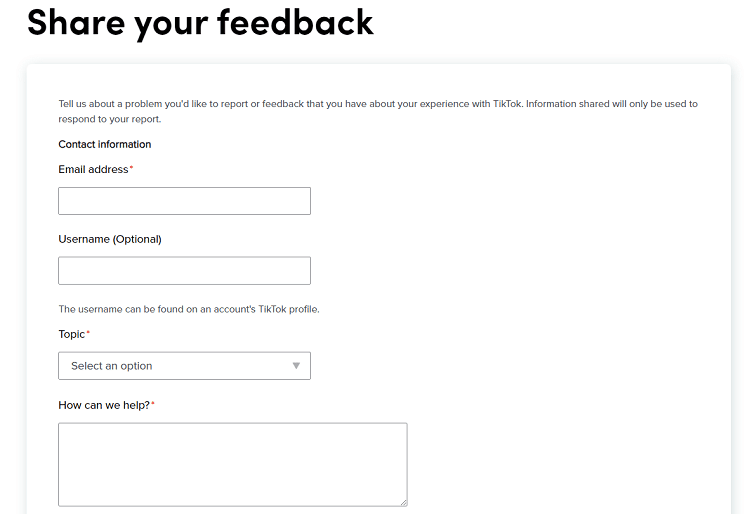Click the "Share your feedback" heading
Viewport: 750px width, 514px height.
coord(200,22)
